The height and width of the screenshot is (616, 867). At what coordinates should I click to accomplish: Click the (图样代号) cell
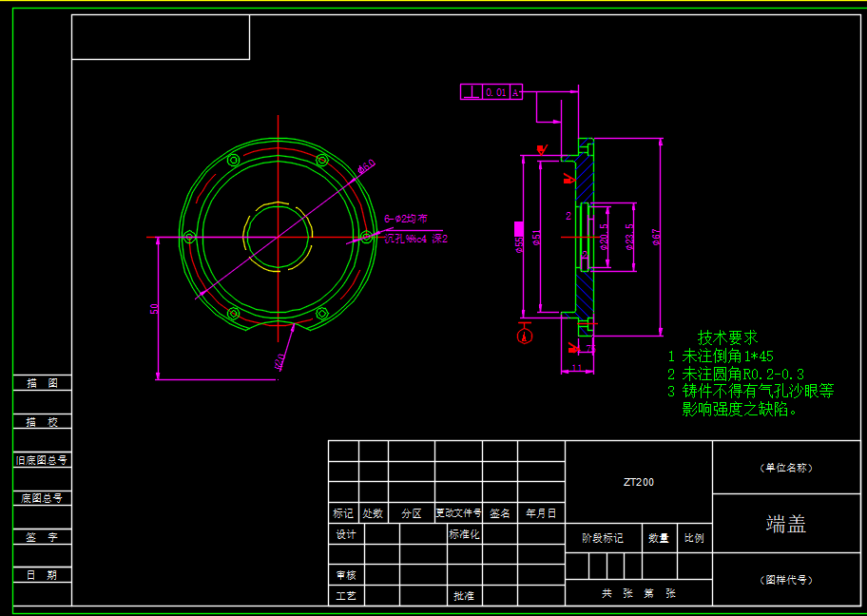tap(787, 579)
